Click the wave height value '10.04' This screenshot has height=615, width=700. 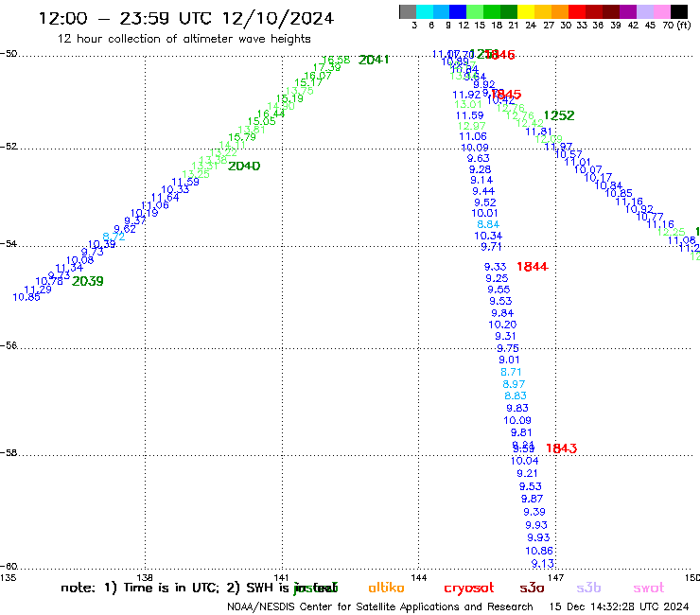tap(525, 461)
